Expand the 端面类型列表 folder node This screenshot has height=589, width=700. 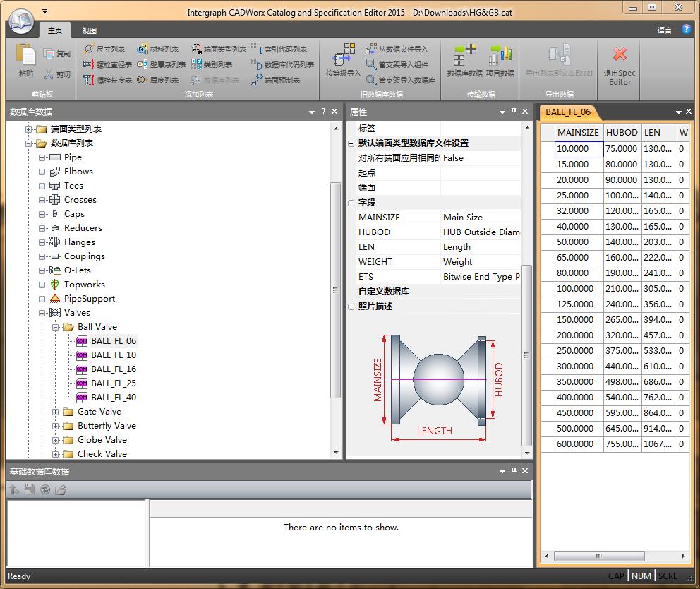[x=28, y=129]
